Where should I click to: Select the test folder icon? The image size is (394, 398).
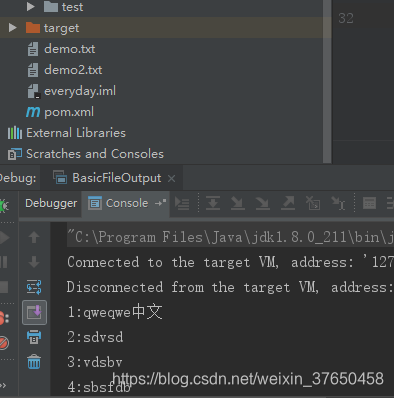point(51,6)
